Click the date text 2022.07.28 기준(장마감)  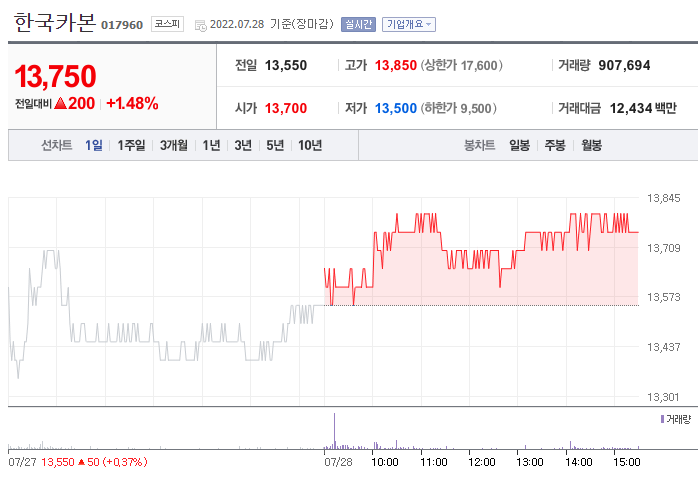(272, 24)
